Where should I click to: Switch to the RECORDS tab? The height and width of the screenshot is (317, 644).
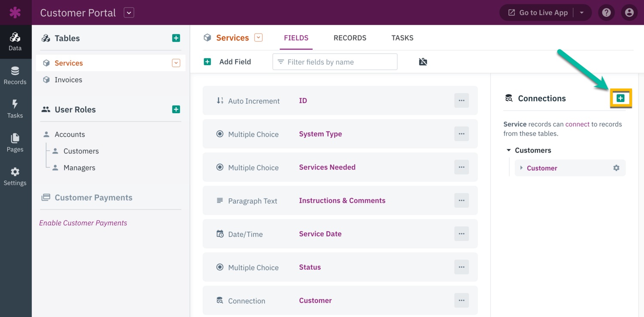(x=349, y=38)
